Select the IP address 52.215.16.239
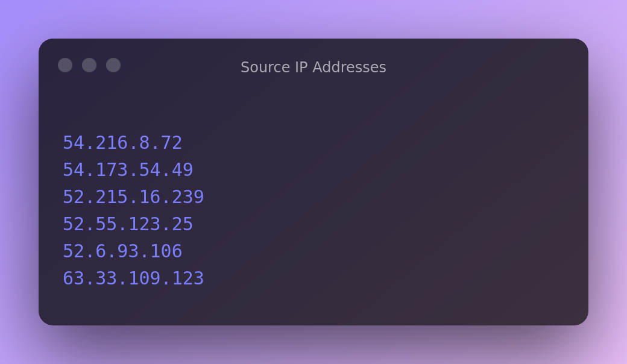 (133, 196)
